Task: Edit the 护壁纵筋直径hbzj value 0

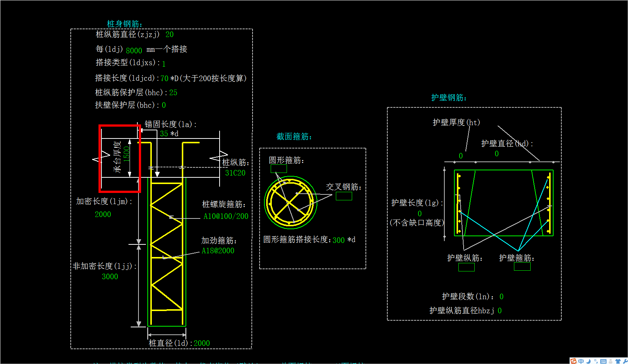Action: pyautogui.click(x=500, y=311)
